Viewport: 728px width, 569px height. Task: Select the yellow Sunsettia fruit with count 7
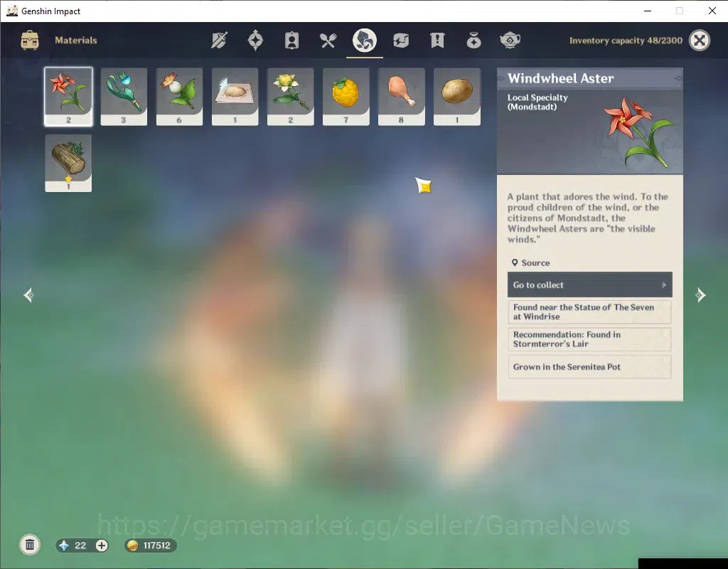coord(346,97)
